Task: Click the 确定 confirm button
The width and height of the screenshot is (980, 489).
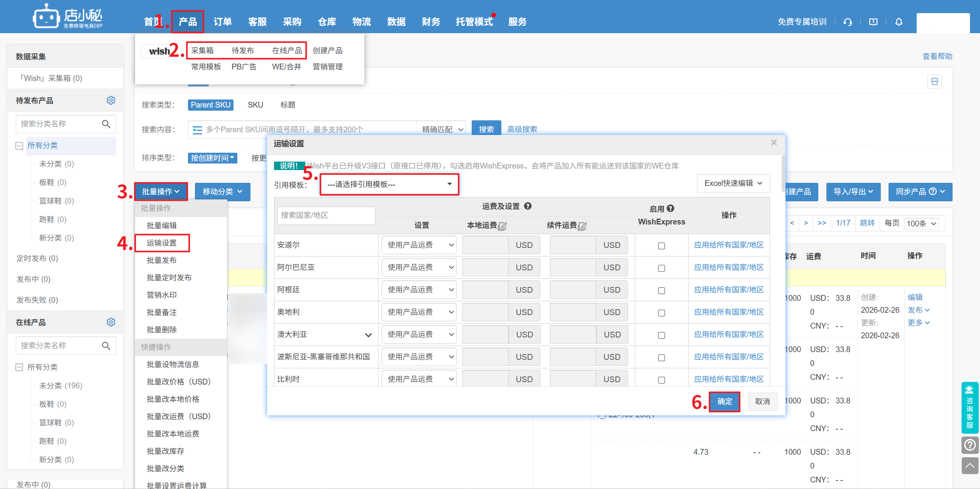Action: (x=724, y=401)
